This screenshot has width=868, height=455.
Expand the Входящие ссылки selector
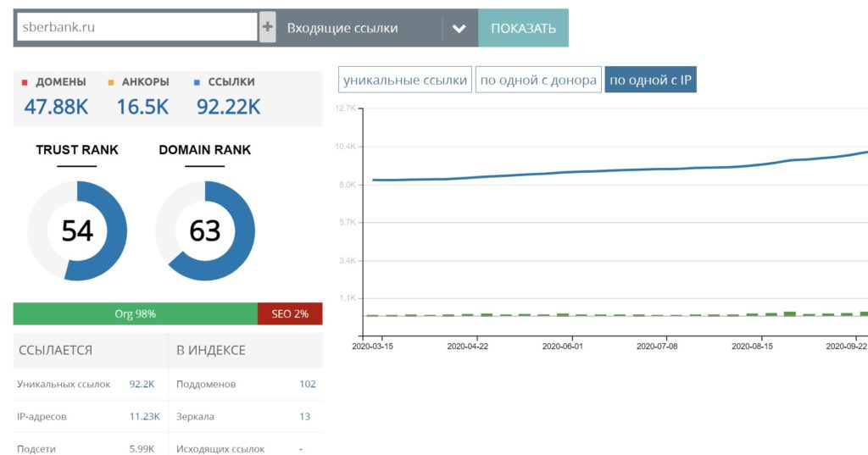[x=361, y=28]
